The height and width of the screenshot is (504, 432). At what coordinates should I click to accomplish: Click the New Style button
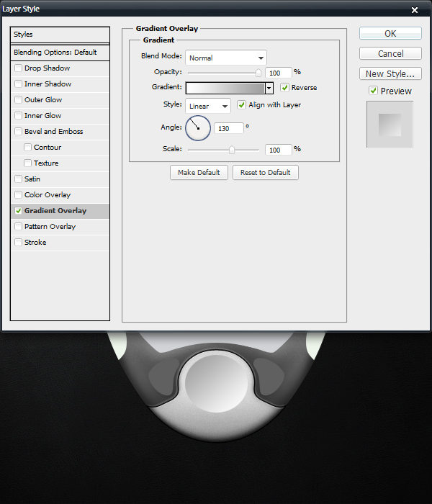(x=390, y=73)
